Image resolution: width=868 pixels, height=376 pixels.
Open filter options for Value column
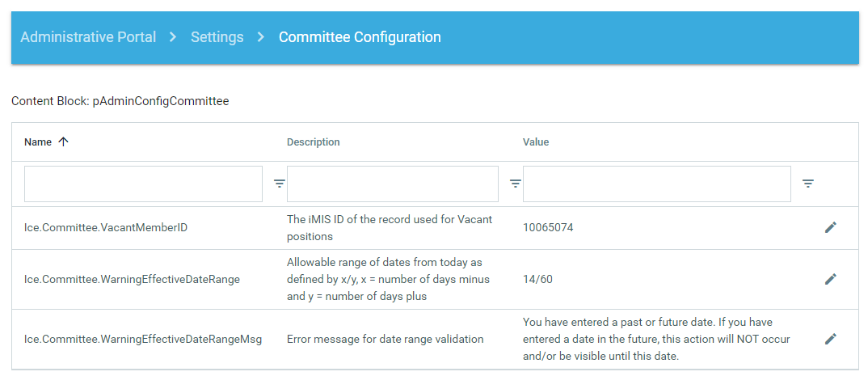click(807, 184)
